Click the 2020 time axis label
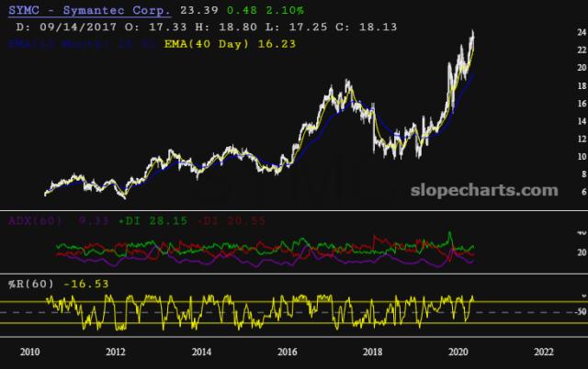Viewport: 588px width, 369px height. (x=458, y=352)
